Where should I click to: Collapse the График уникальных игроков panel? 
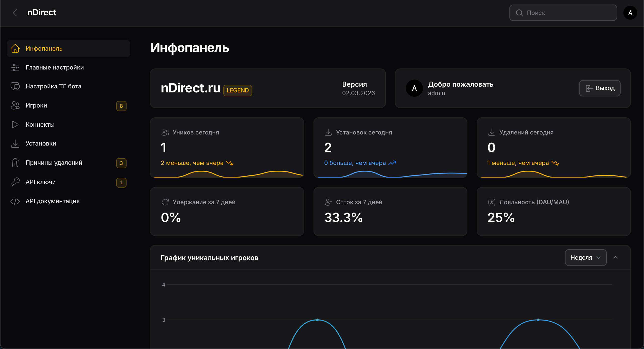point(616,257)
